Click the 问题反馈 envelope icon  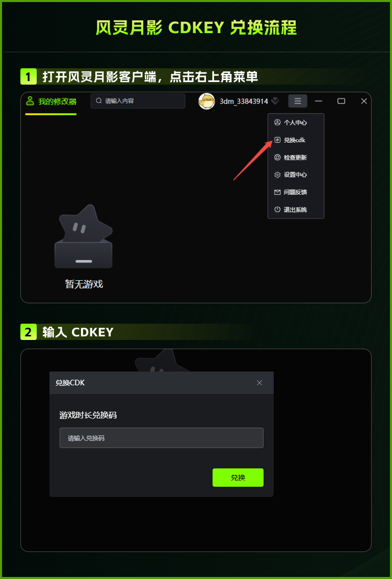click(277, 192)
